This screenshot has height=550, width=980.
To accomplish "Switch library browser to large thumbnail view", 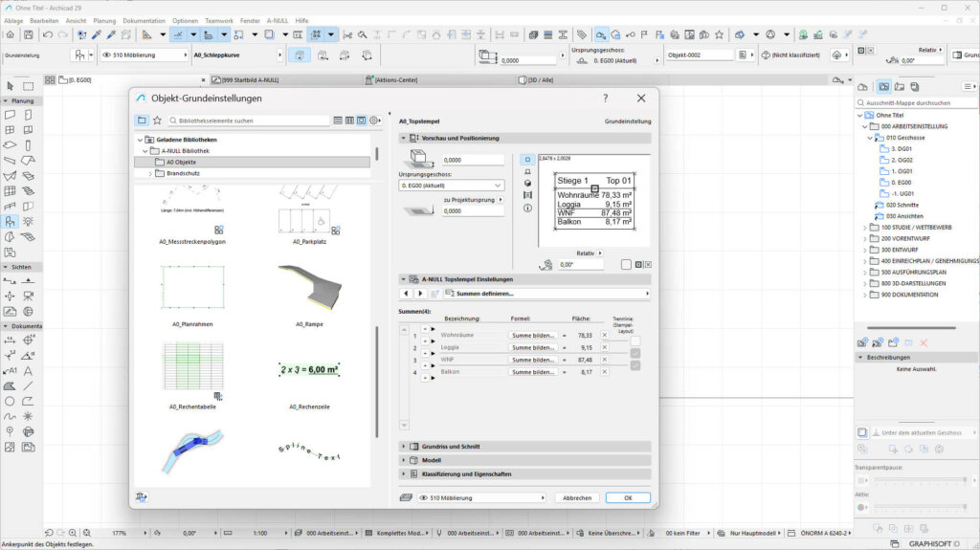I will 361,120.
